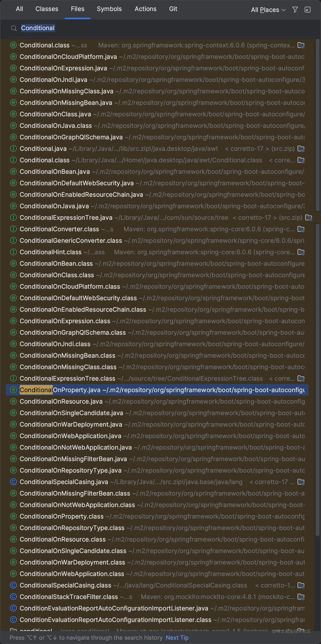Click interface icon of ConditionalConverter.class
This screenshot has width=321, height=644.
[x=13, y=229]
